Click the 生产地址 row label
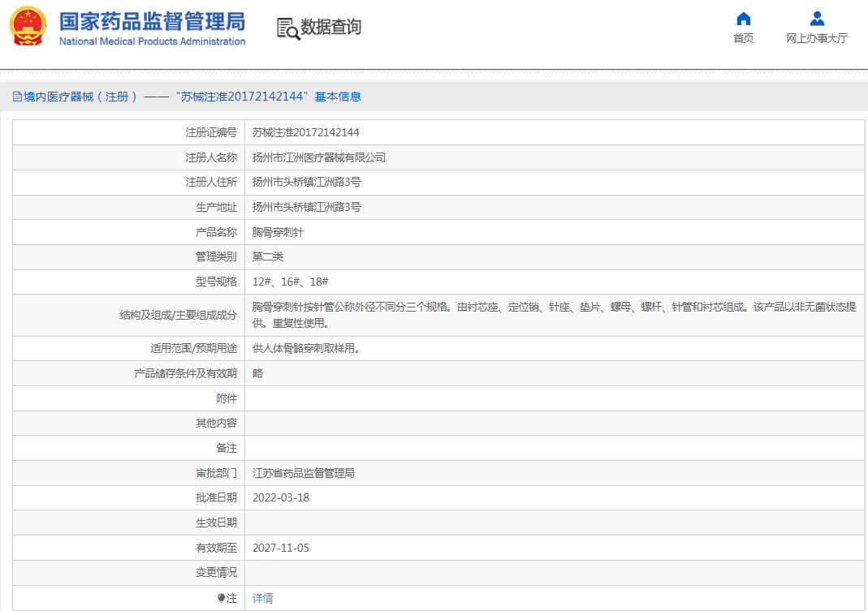Screen dimensions: 868x611 pyautogui.click(x=217, y=207)
